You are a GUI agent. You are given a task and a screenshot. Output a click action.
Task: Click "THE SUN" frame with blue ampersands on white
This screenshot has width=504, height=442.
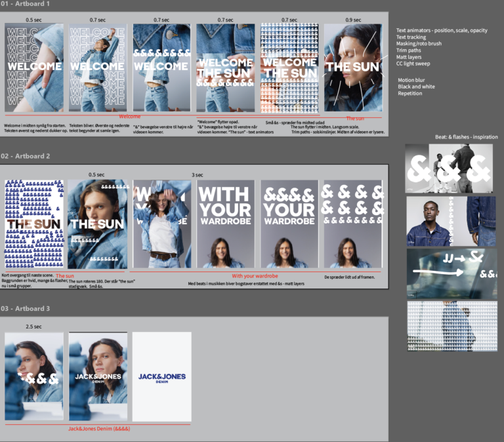[34, 224]
